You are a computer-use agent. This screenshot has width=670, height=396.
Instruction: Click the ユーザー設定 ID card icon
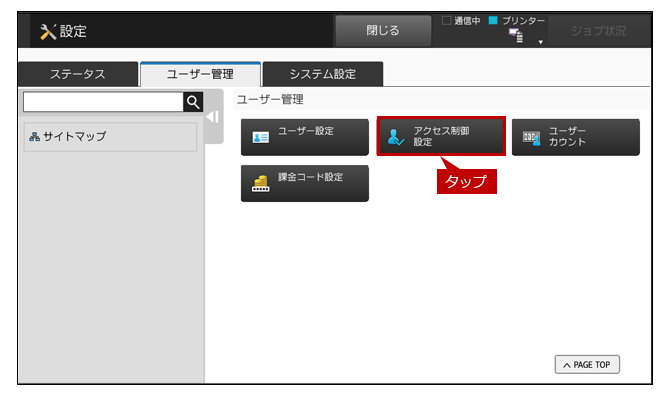click(261, 137)
